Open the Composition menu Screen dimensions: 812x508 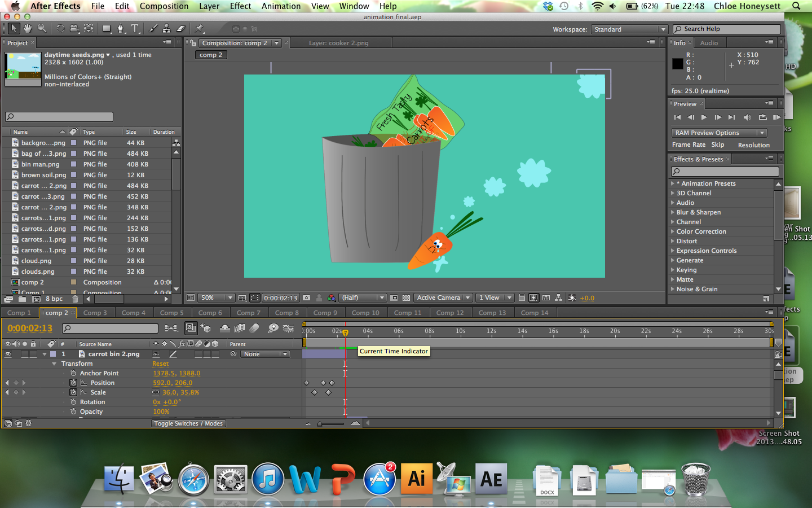[x=164, y=6]
